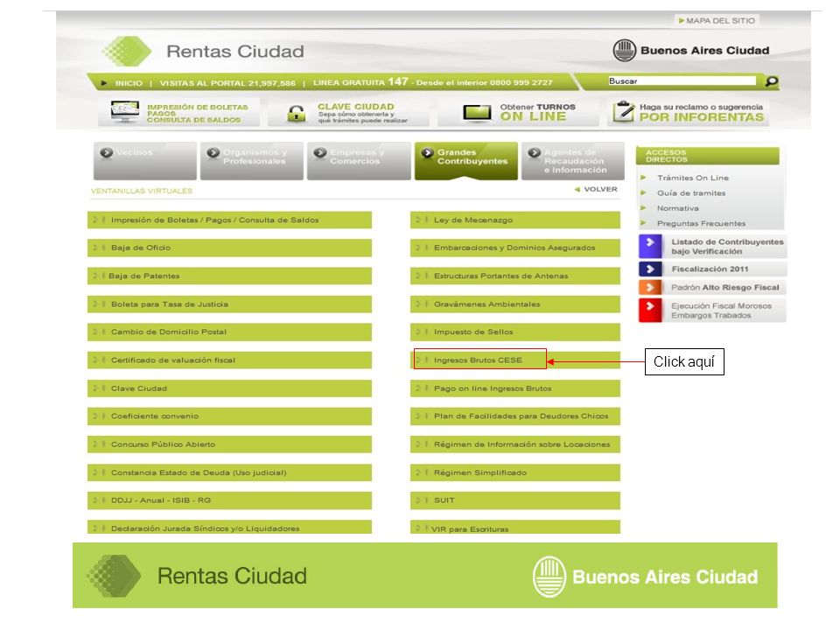The image size is (840, 630).
Task: Click Embarcaciones y Dominios Asegurados
Action: (x=515, y=248)
